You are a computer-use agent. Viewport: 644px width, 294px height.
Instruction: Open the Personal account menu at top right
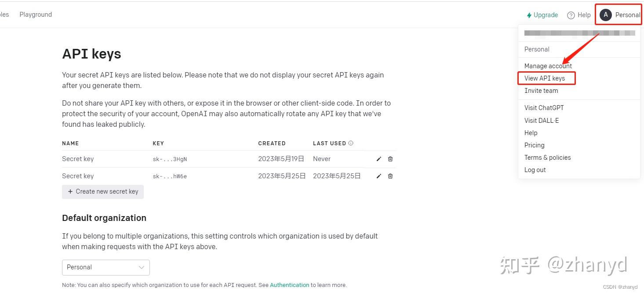[x=627, y=15]
